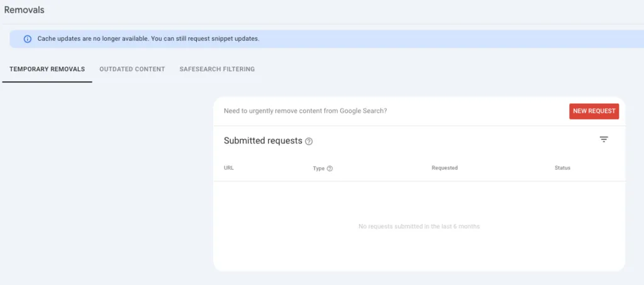This screenshot has width=644, height=285.
Task: Click the Type column header label
Action: tap(319, 169)
